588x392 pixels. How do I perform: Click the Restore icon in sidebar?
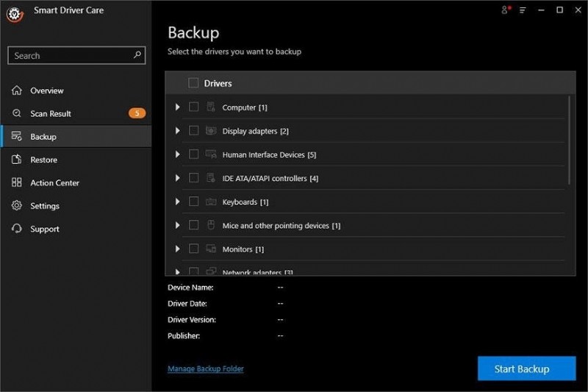pos(17,160)
